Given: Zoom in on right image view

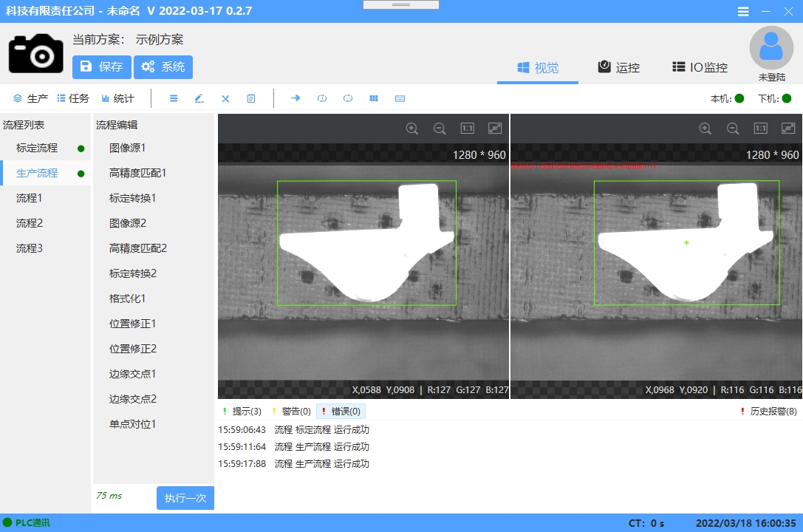Looking at the screenshot, I should [705, 129].
